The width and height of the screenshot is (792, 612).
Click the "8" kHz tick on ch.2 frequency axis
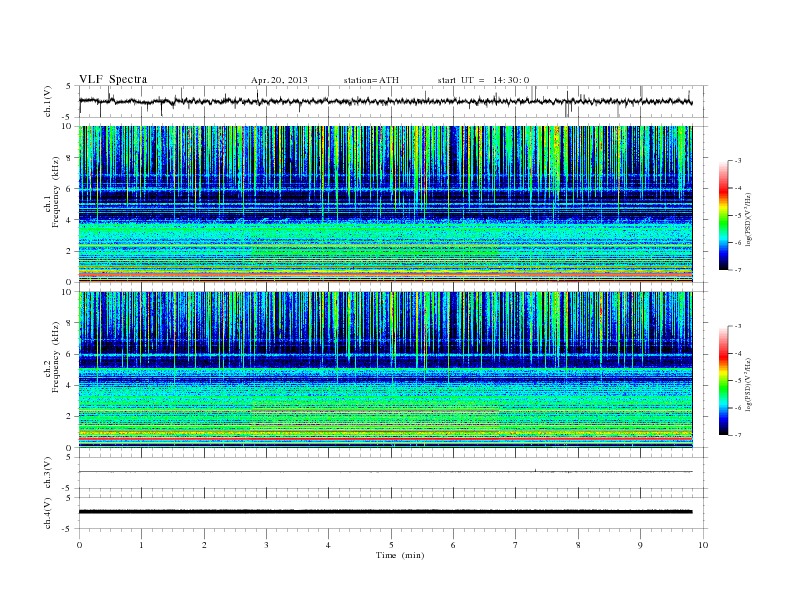click(x=69, y=323)
